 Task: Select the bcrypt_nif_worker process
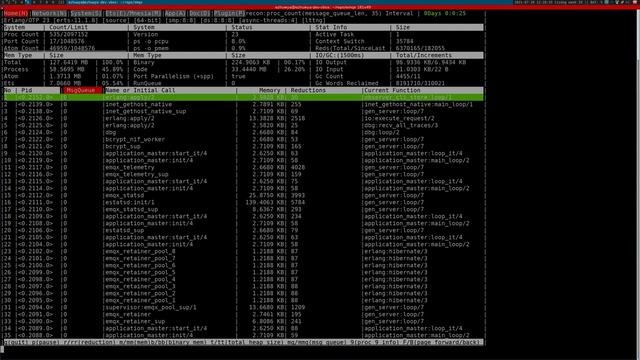tap(135, 140)
